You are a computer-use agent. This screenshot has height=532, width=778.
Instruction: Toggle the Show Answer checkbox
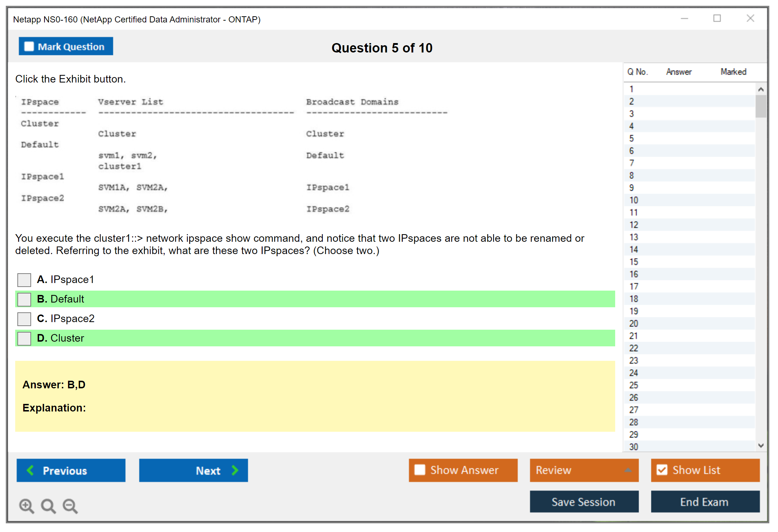[x=420, y=470]
